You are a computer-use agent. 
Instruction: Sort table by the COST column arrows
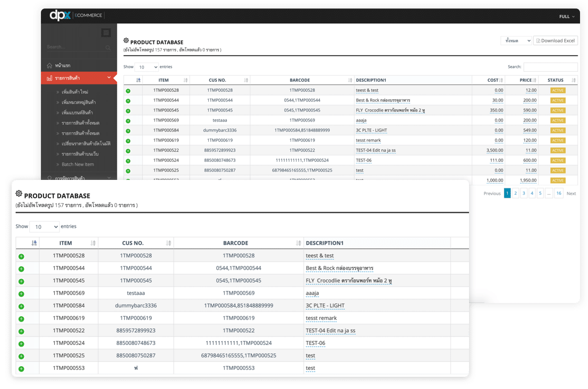[x=501, y=80]
